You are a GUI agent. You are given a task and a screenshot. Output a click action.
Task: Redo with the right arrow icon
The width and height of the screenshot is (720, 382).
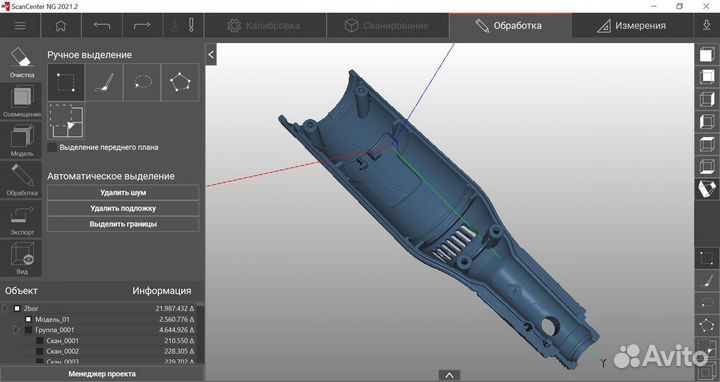(x=142, y=26)
